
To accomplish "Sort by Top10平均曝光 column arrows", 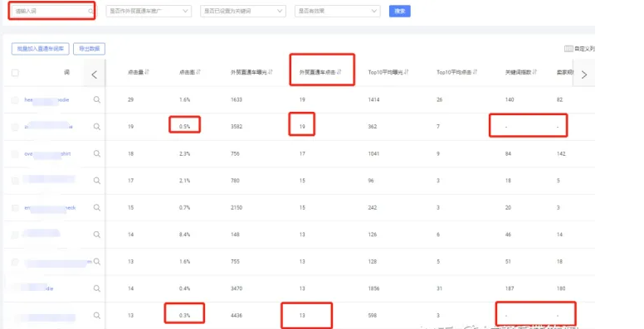I will coord(406,72).
